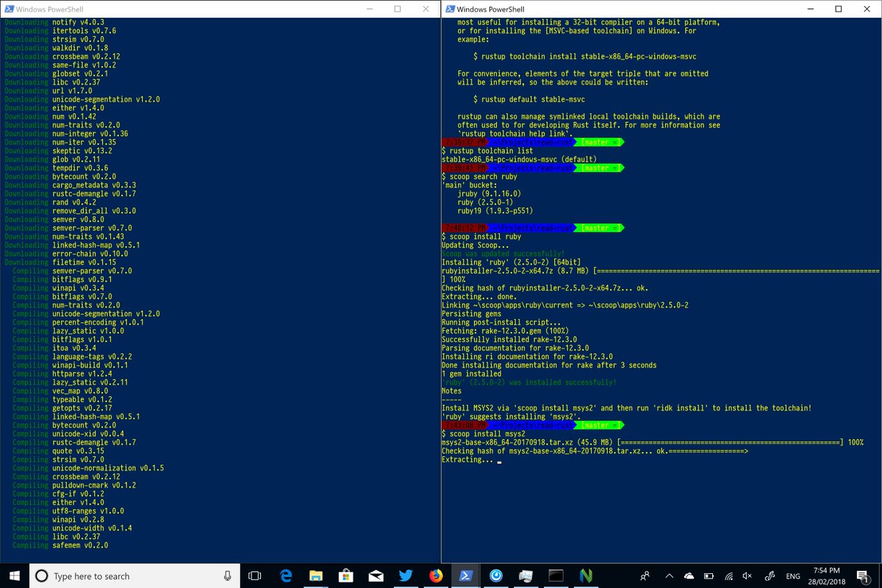Click the '$ scoop search ruby' command

pyautogui.click(x=478, y=176)
